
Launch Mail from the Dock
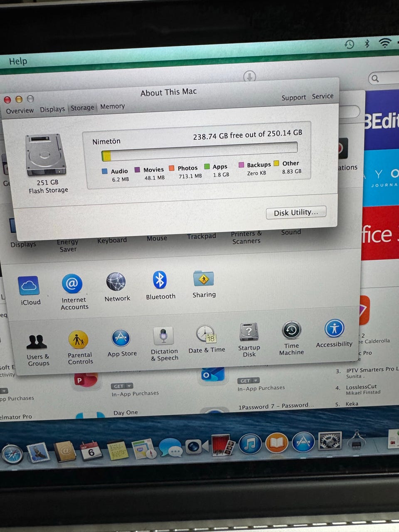[x=38, y=453]
